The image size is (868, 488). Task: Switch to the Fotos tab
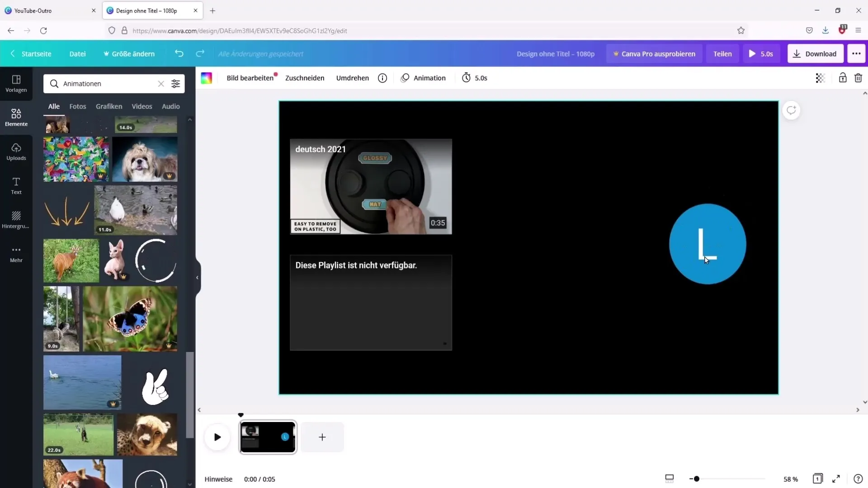[78, 106]
